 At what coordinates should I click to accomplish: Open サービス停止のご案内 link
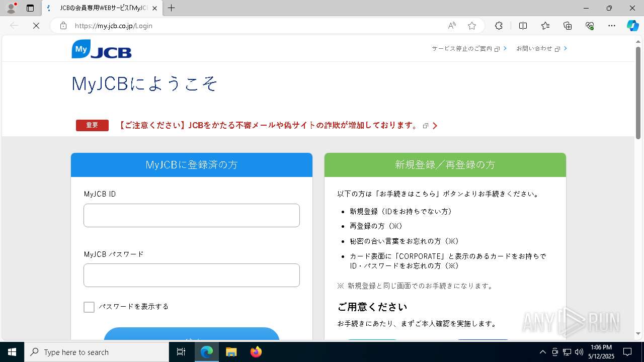pyautogui.click(x=469, y=49)
